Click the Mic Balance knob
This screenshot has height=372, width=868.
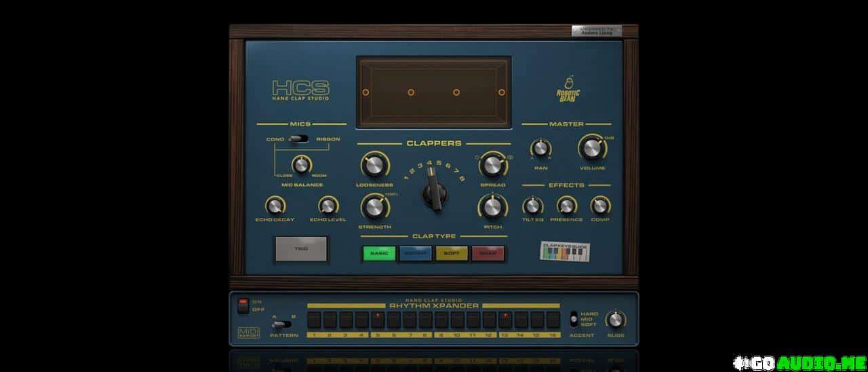(x=301, y=165)
